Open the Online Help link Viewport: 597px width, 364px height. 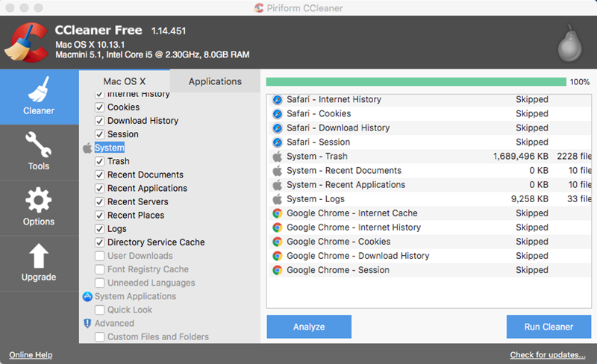(x=31, y=355)
